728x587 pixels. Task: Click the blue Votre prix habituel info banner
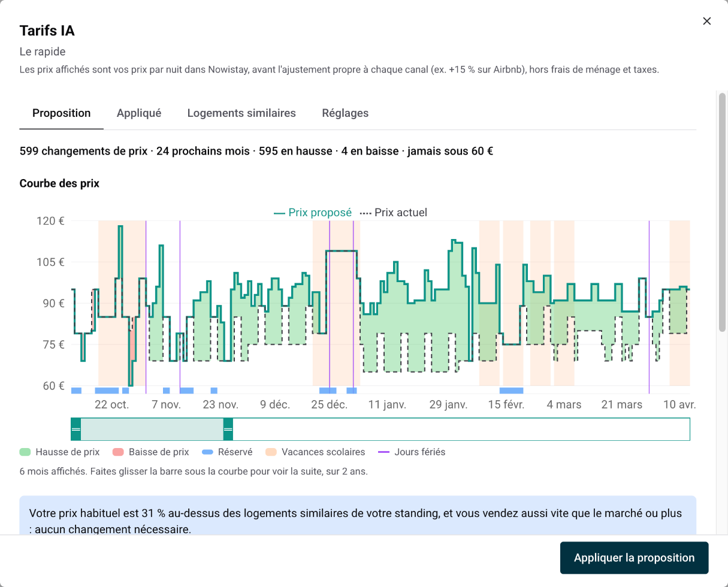pyautogui.click(x=358, y=515)
